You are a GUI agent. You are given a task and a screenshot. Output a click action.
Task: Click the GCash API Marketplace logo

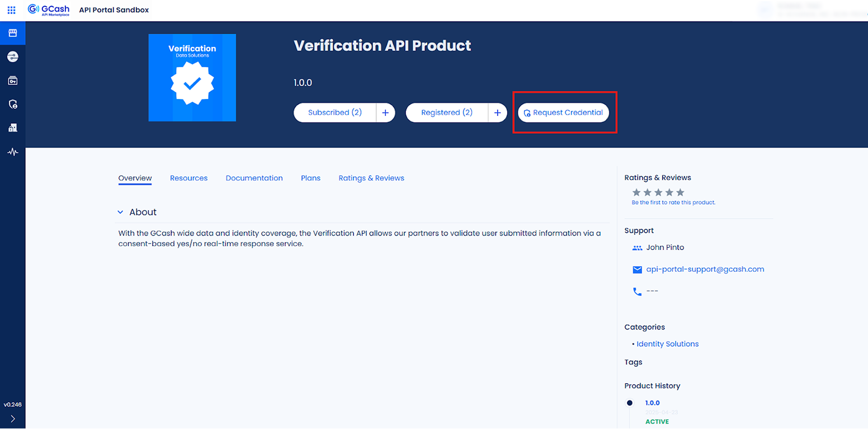tap(49, 10)
